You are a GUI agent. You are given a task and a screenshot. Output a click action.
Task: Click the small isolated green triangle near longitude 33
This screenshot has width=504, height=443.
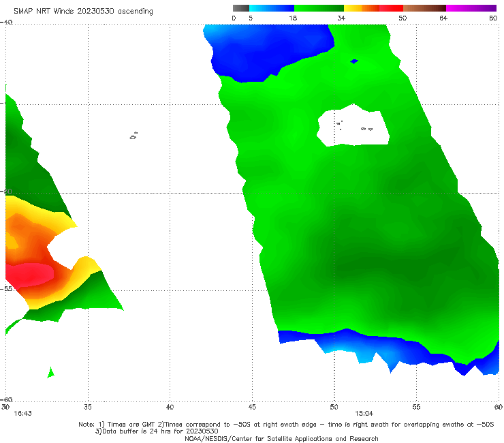(x=51, y=373)
